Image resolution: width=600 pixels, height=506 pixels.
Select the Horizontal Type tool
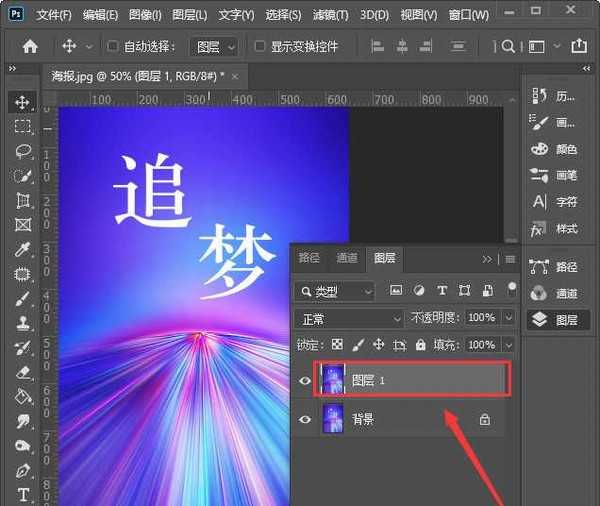[x=22, y=494]
